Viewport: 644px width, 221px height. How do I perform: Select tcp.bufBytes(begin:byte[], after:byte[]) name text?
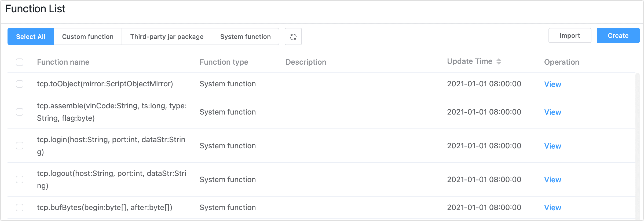point(105,207)
